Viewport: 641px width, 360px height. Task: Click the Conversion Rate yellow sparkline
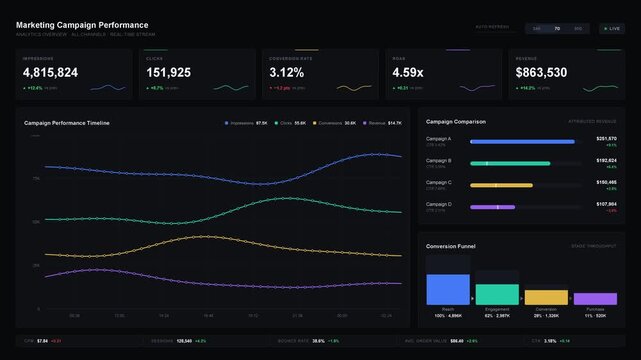coord(354,87)
